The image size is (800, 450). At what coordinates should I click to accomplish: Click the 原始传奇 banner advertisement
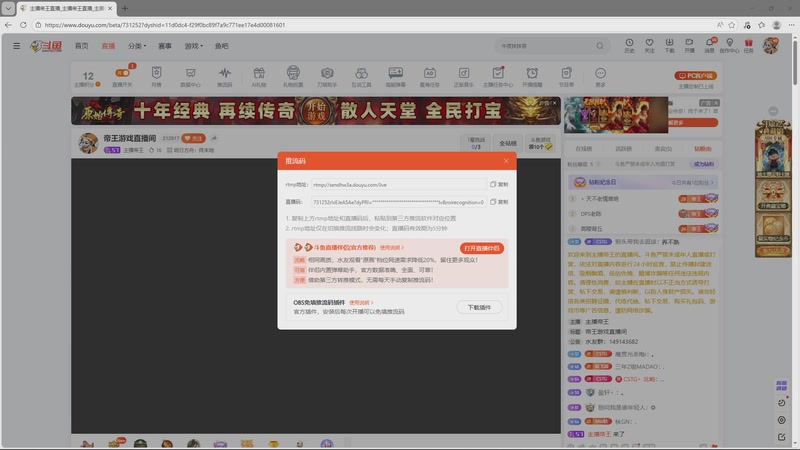316,111
